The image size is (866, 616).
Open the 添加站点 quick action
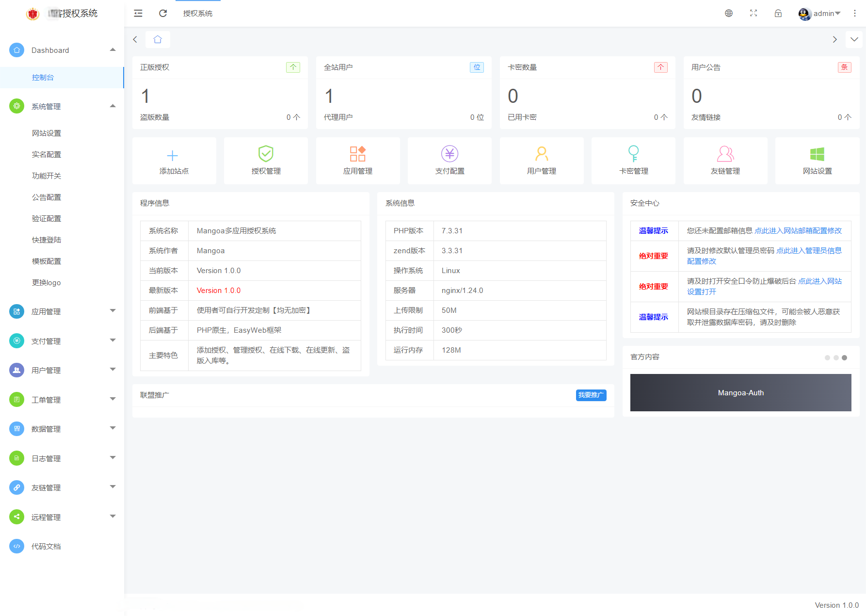click(173, 160)
